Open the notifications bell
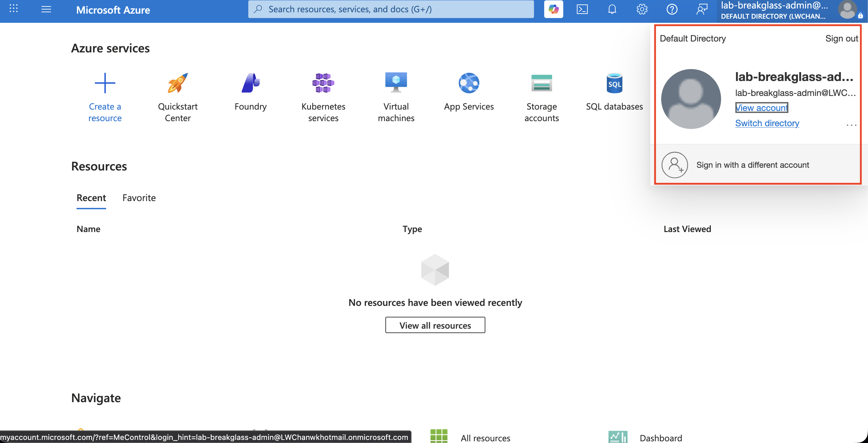The width and height of the screenshot is (868, 443). 612,9
